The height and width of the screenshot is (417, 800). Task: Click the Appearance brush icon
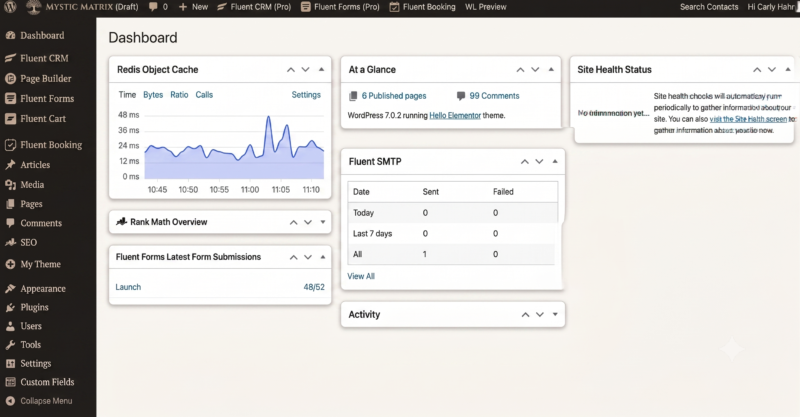(x=10, y=288)
